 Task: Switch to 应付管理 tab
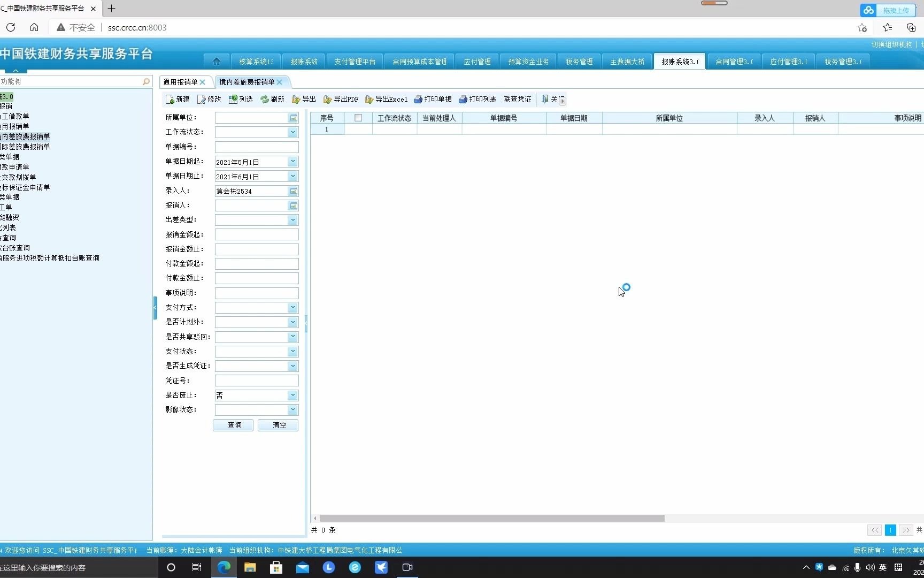477,62
